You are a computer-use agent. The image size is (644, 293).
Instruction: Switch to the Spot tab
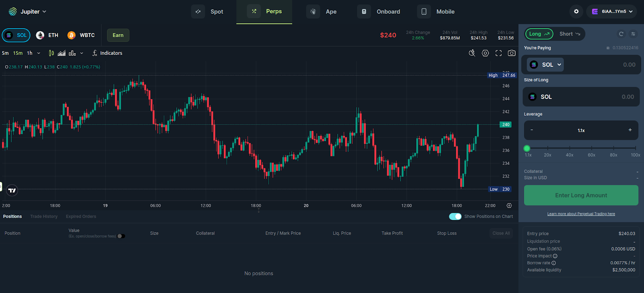point(208,12)
